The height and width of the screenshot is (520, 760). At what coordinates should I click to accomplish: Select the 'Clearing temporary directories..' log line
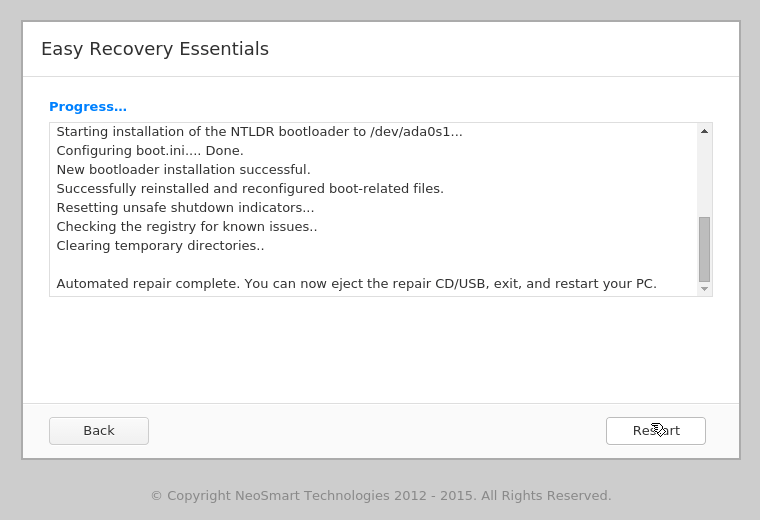point(160,246)
